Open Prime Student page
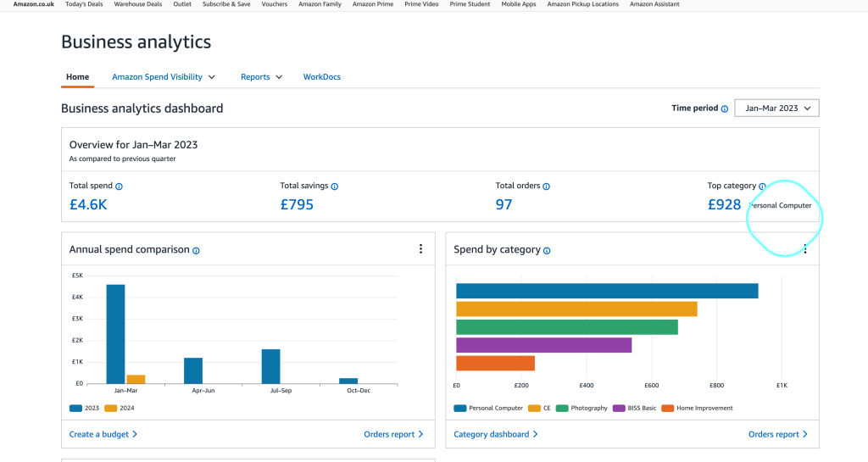Image resolution: width=868 pixels, height=462 pixels. [470, 4]
